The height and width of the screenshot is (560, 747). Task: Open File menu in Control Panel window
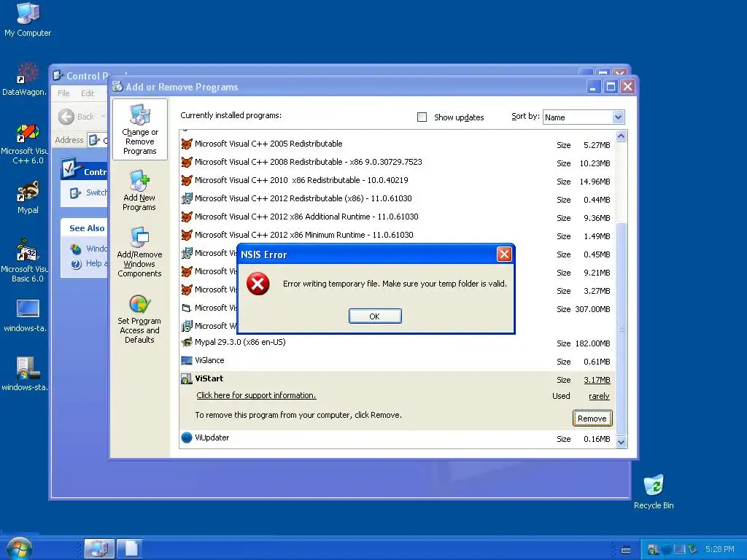(x=63, y=93)
